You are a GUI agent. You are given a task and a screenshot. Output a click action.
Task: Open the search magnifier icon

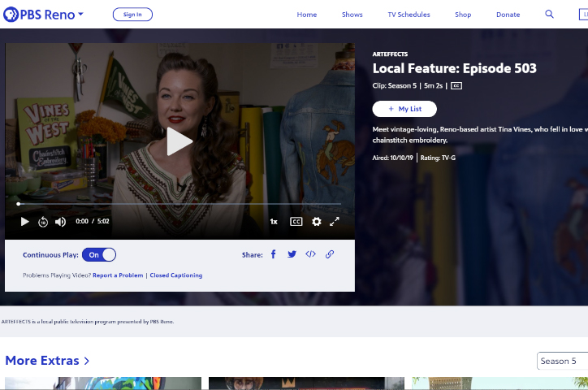pos(549,15)
